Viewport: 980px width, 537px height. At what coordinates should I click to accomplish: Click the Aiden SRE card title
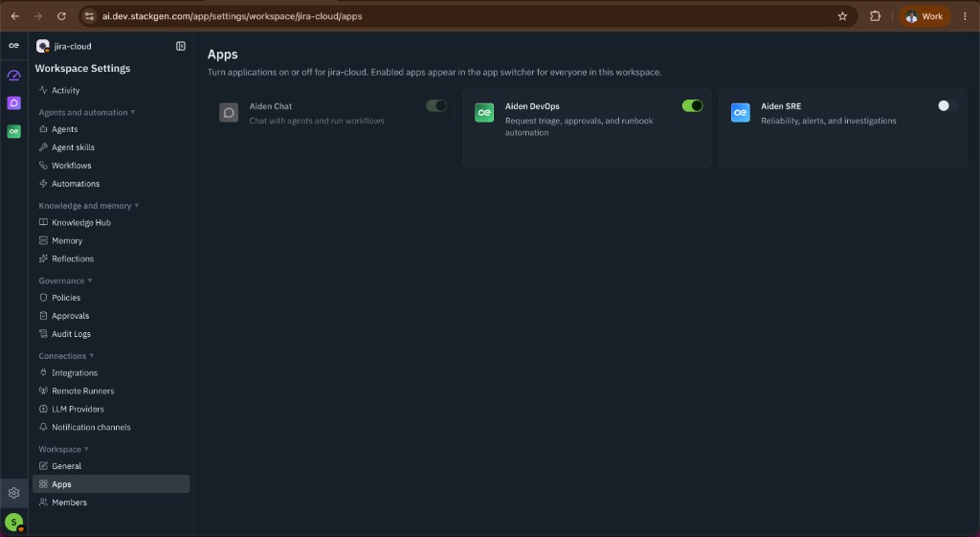pyautogui.click(x=781, y=106)
